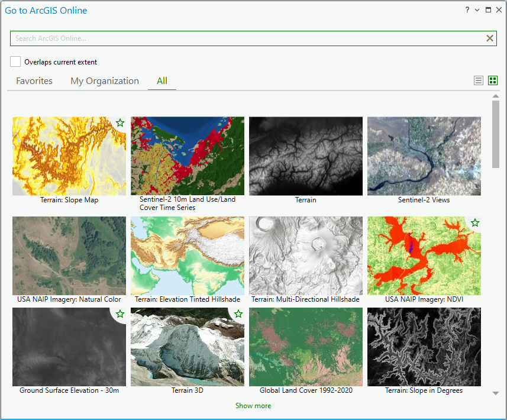Click the 'Sentinel-2 Views' caption text
The height and width of the screenshot is (420, 507).
424,200
